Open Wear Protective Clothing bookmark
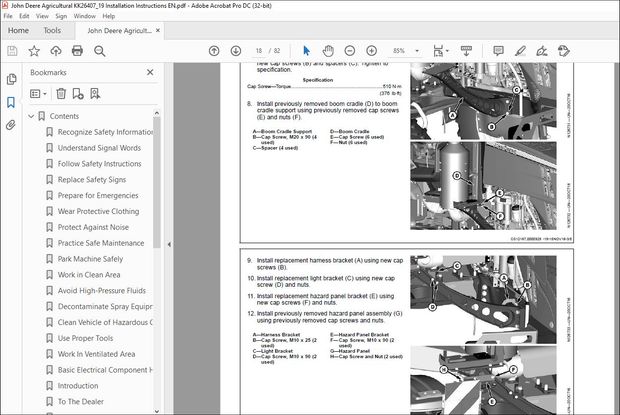 98,211
